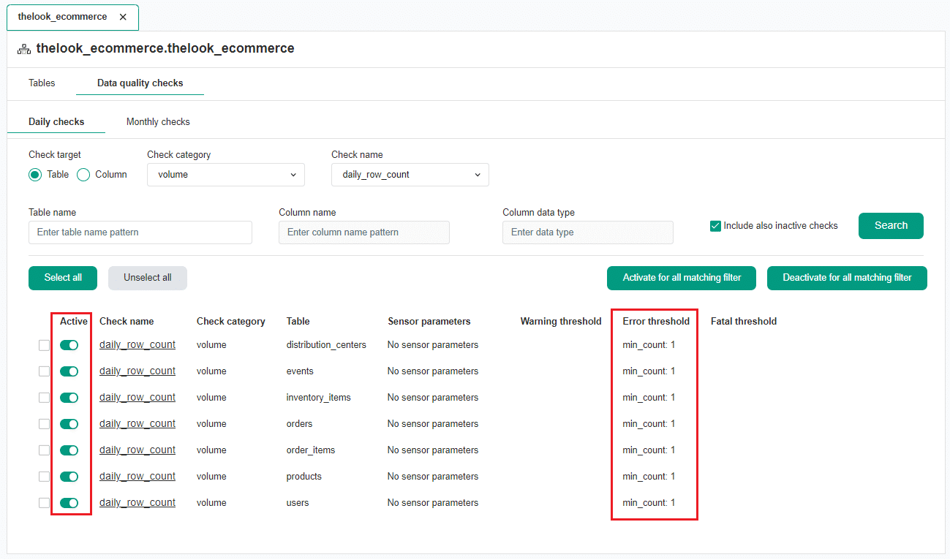Close the thelook_ecommerce tab
Image resolution: width=950 pixels, height=560 pixels.
[123, 17]
